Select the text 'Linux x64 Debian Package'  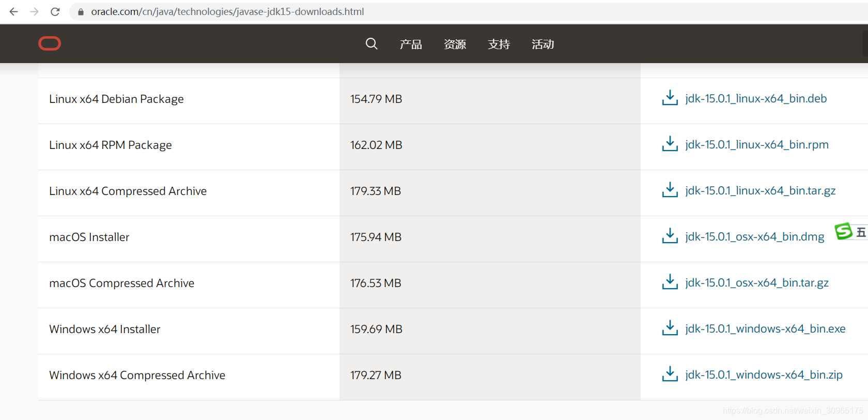coord(116,99)
